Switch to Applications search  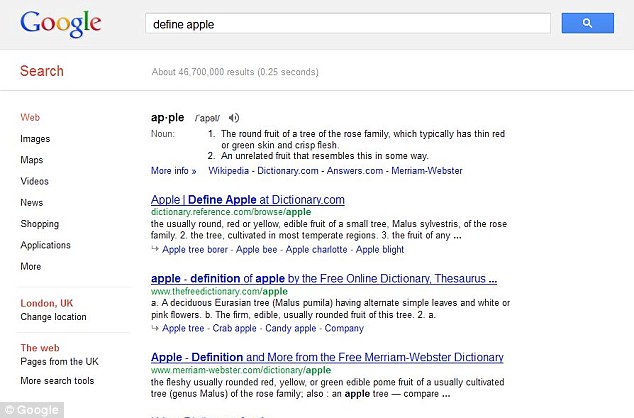45,245
